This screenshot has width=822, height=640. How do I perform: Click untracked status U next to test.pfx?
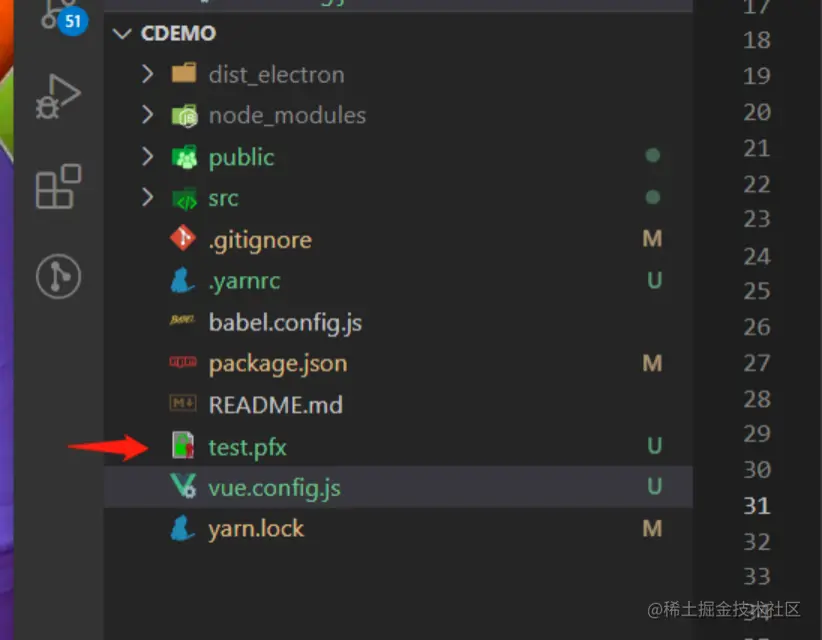click(x=654, y=446)
